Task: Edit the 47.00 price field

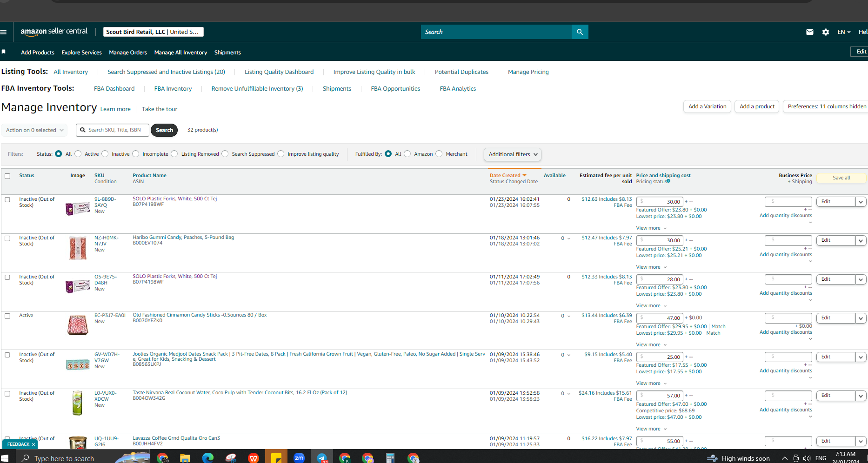Action: (660, 318)
